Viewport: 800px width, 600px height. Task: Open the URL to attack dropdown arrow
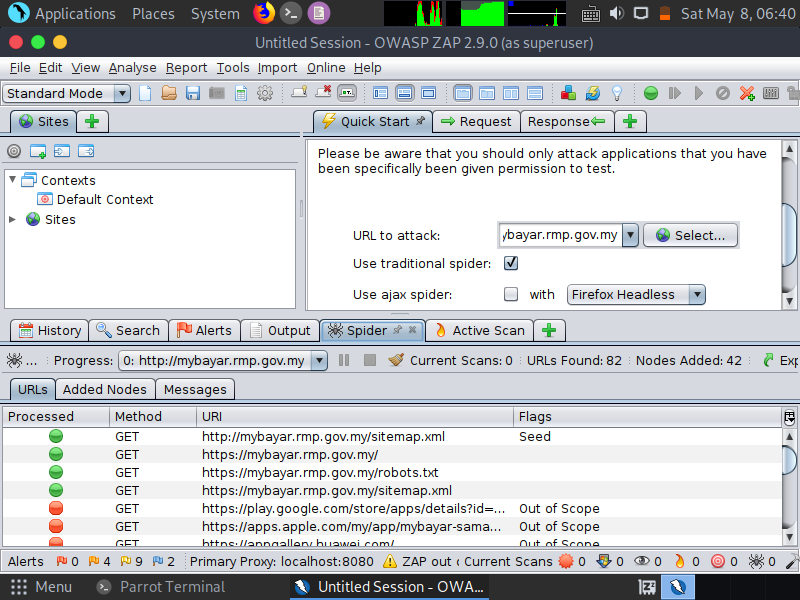click(630, 235)
